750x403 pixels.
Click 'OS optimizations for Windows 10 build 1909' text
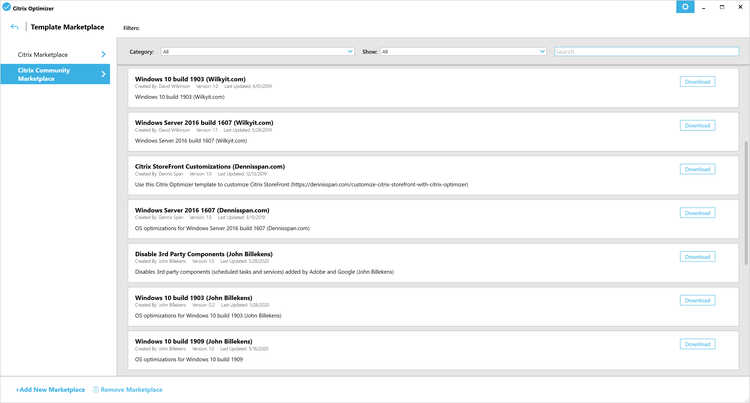[188, 359]
